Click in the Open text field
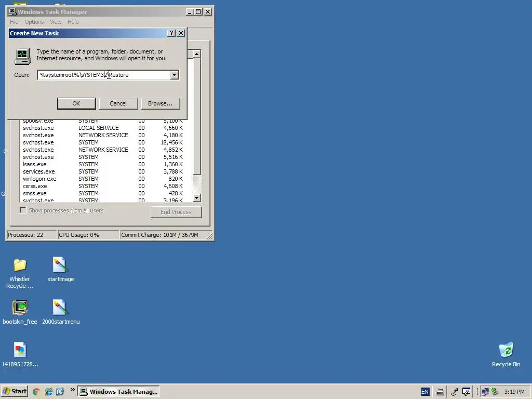This screenshot has height=399, width=532. 104,75
